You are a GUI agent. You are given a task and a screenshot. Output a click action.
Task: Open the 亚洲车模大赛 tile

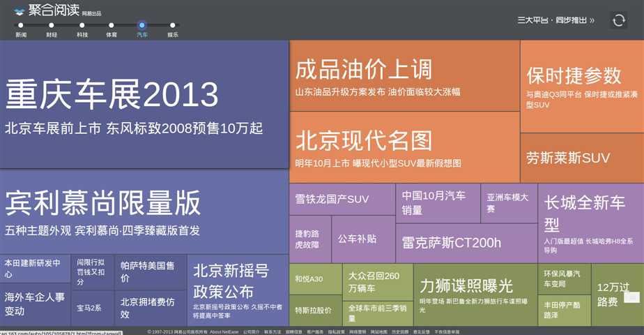point(509,203)
